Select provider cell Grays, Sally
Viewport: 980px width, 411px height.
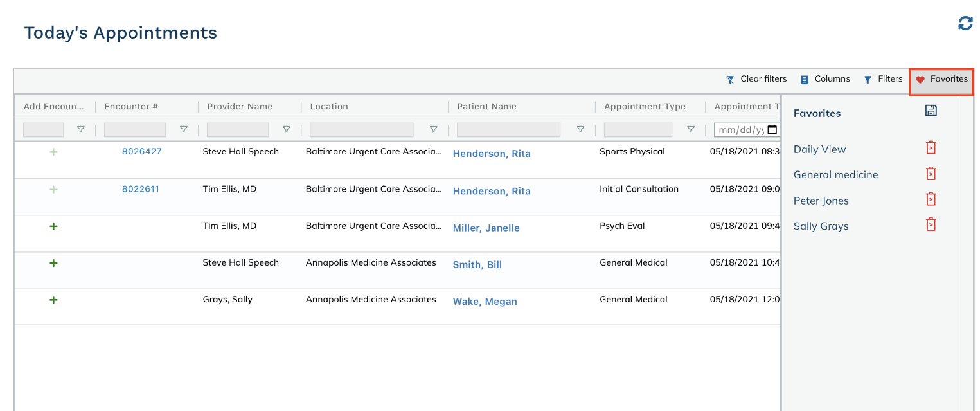(227, 300)
